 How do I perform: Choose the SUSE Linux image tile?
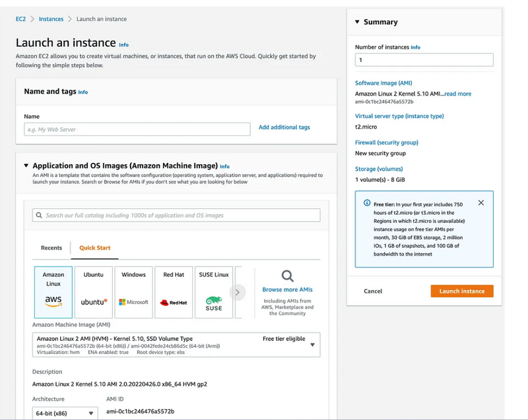coord(214,291)
